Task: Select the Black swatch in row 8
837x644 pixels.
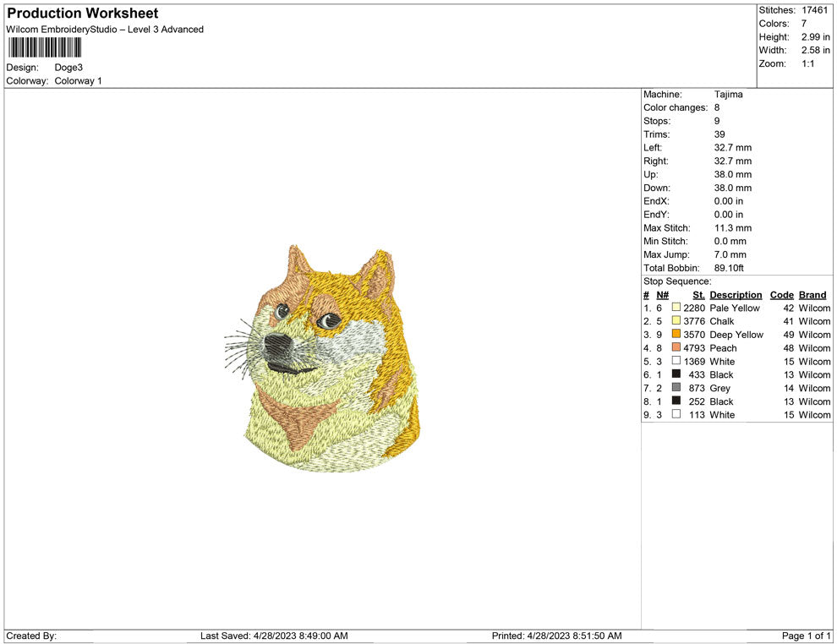Action: [x=676, y=401]
